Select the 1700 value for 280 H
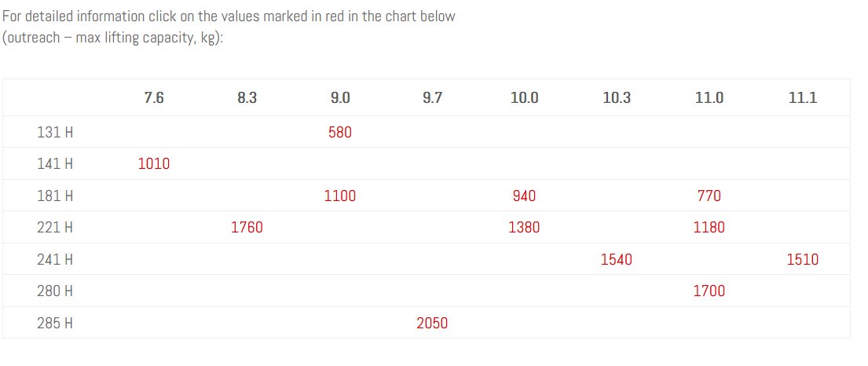Screen dimensions: 868x366 (x=709, y=291)
